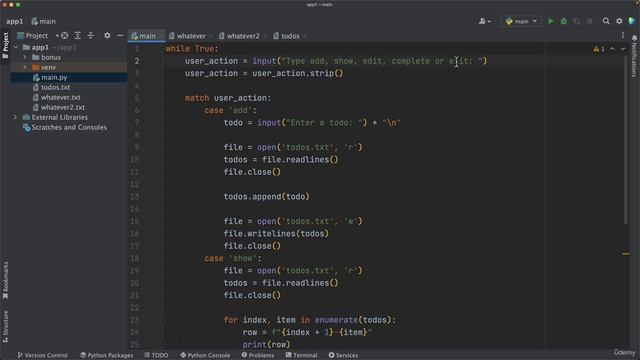Collapse the app1 root folder

pyautogui.click(x=16, y=47)
